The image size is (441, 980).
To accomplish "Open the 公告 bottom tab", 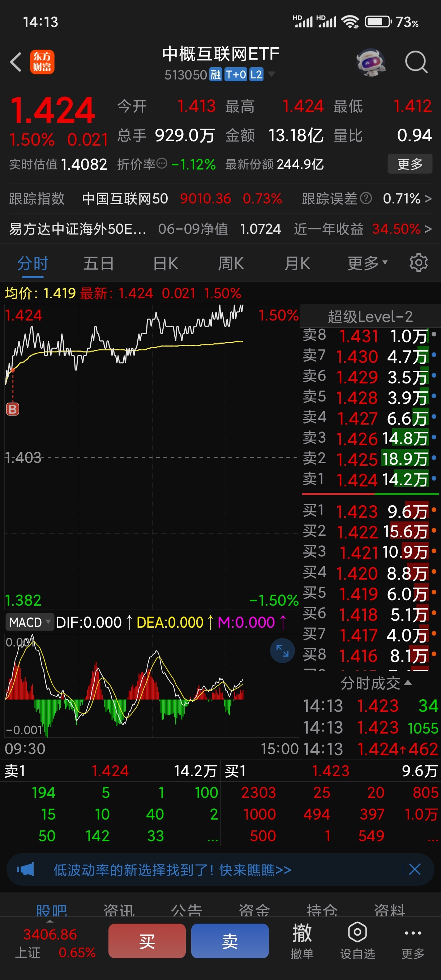I will tap(187, 910).
